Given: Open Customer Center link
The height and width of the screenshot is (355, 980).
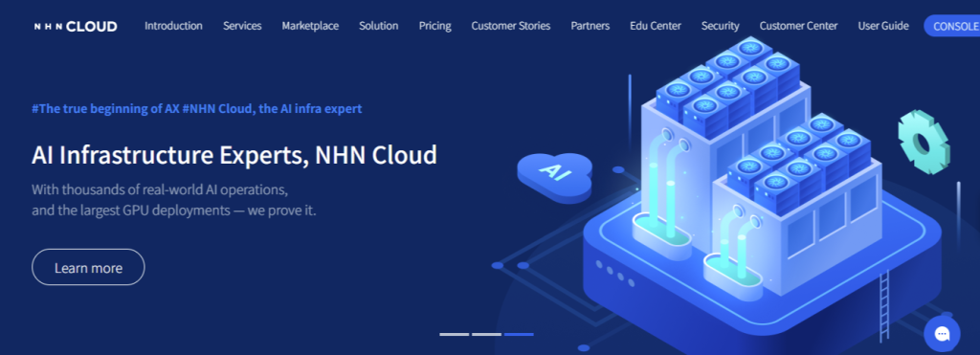Looking at the screenshot, I should (799, 26).
